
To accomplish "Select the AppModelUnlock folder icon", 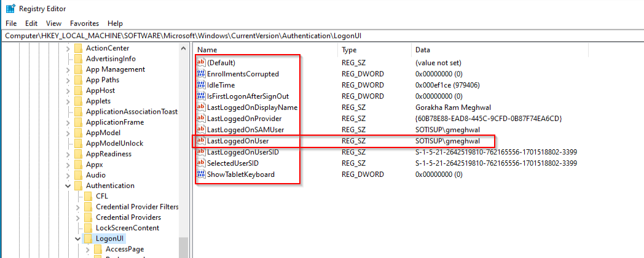I will pyautogui.click(x=78, y=143).
